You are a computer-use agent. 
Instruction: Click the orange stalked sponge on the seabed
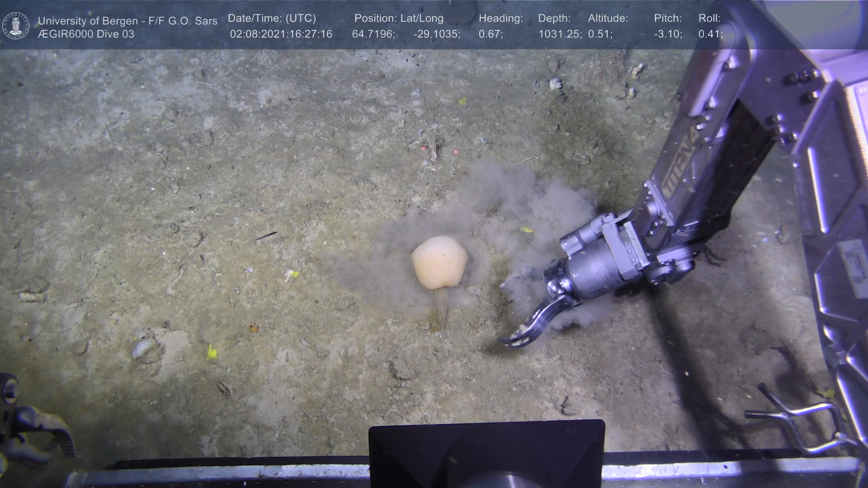pos(439,262)
